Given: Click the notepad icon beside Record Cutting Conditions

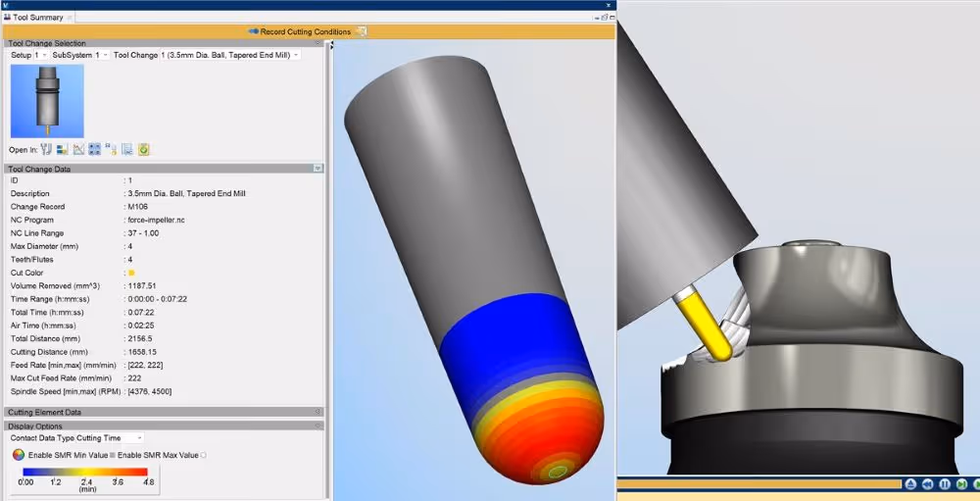Looking at the screenshot, I should tap(362, 31).
